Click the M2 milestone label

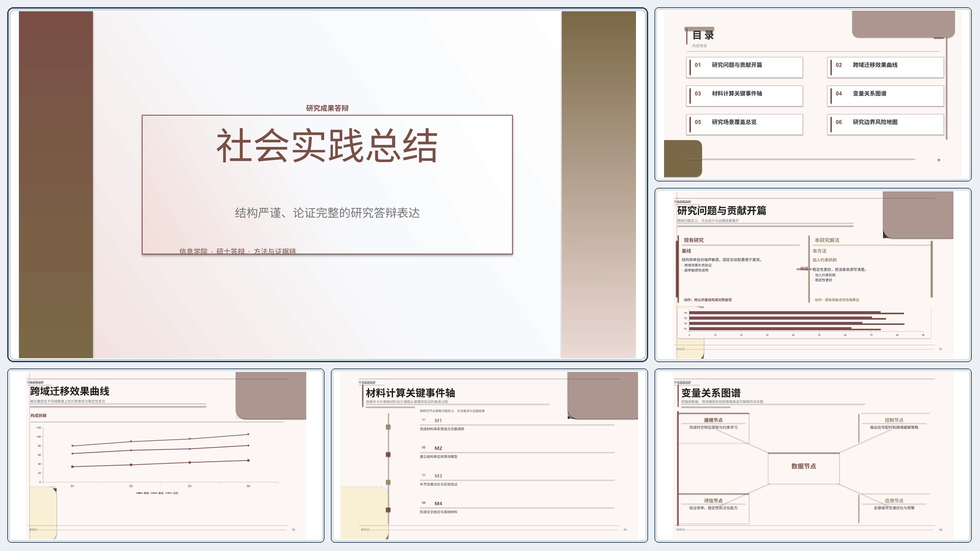[x=438, y=448]
